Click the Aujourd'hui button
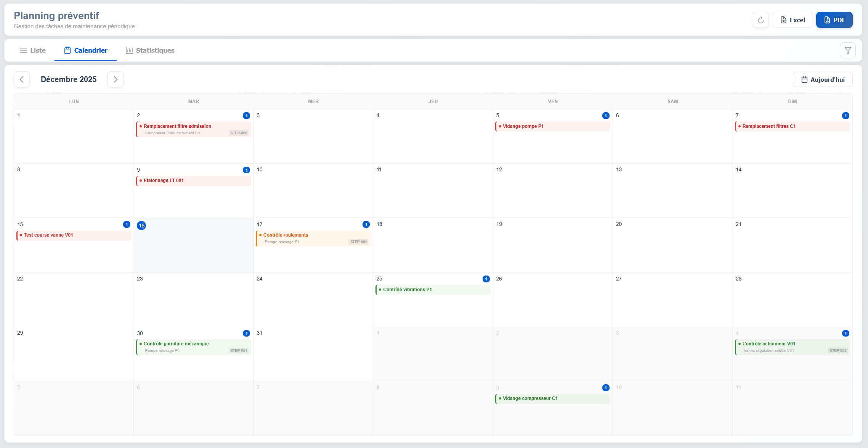Image resolution: width=868 pixels, height=448 pixels. click(x=822, y=79)
